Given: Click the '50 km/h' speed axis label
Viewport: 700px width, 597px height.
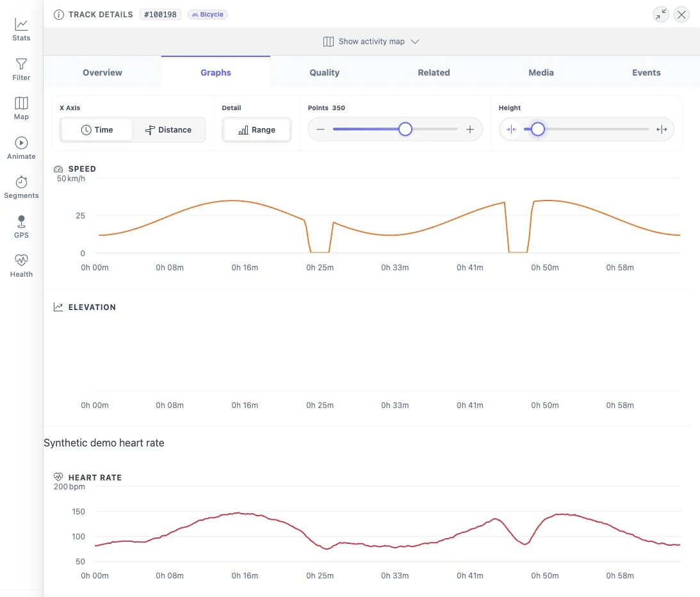Looking at the screenshot, I should point(70,179).
